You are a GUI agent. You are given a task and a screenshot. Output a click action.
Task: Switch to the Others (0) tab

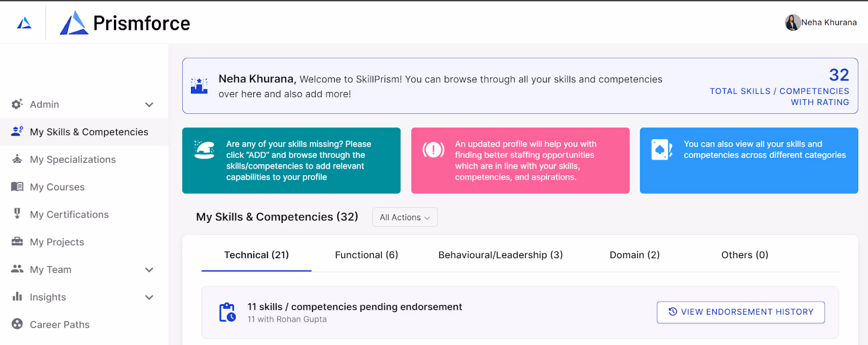click(x=745, y=255)
